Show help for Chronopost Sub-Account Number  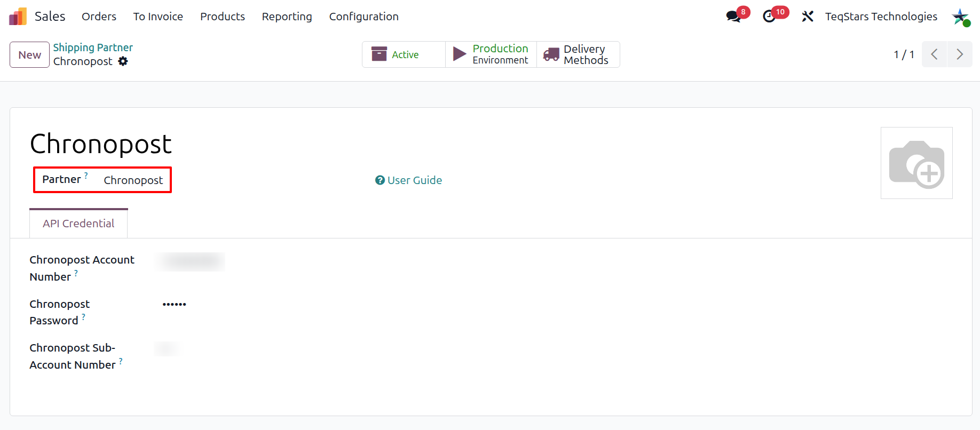point(121,361)
